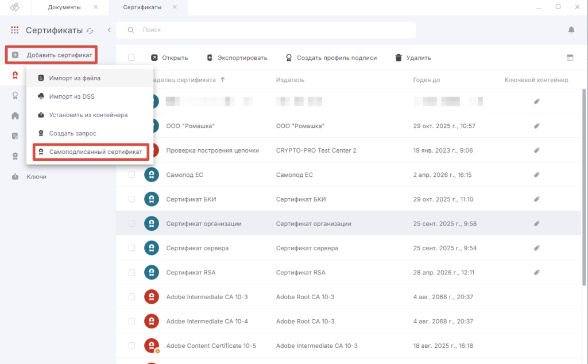Click the pencil icon in Самопод ЕС row
Screen dimensions: 588x364
tap(537, 175)
